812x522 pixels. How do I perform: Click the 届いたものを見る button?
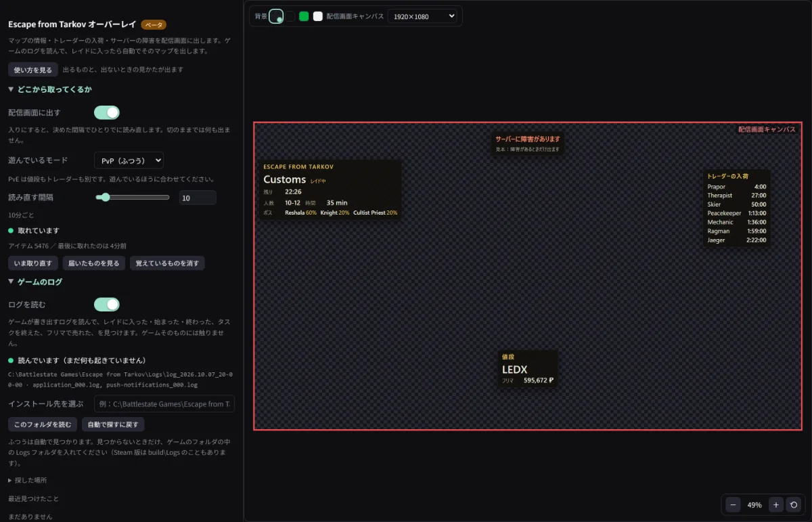coord(94,263)
